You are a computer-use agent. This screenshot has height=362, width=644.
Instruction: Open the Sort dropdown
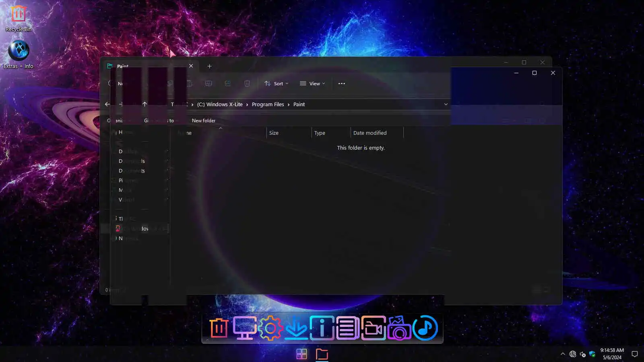click(277, 84)
